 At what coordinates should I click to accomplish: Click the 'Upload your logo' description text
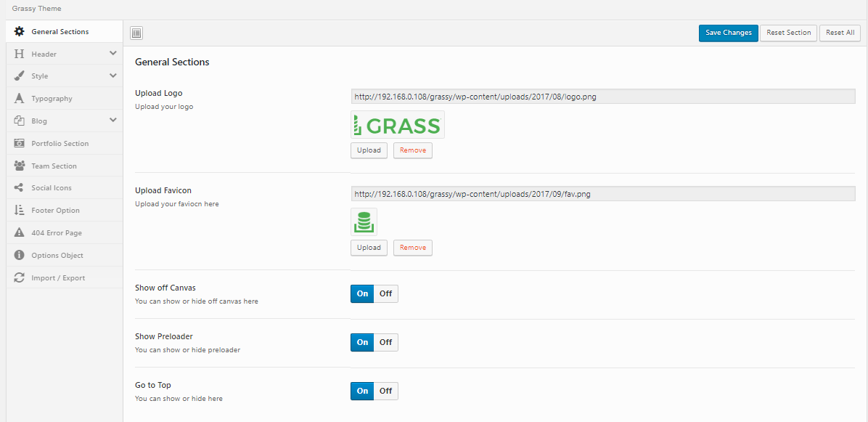point(164,106)
